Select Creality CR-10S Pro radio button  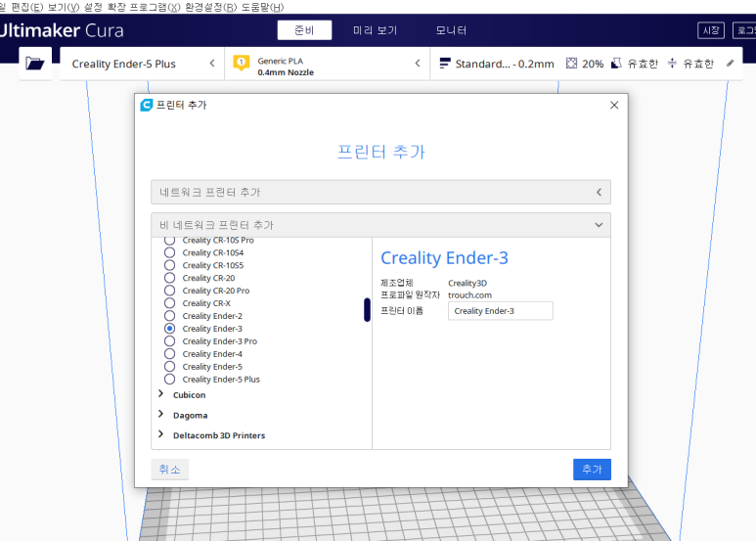tap(170, 240)
